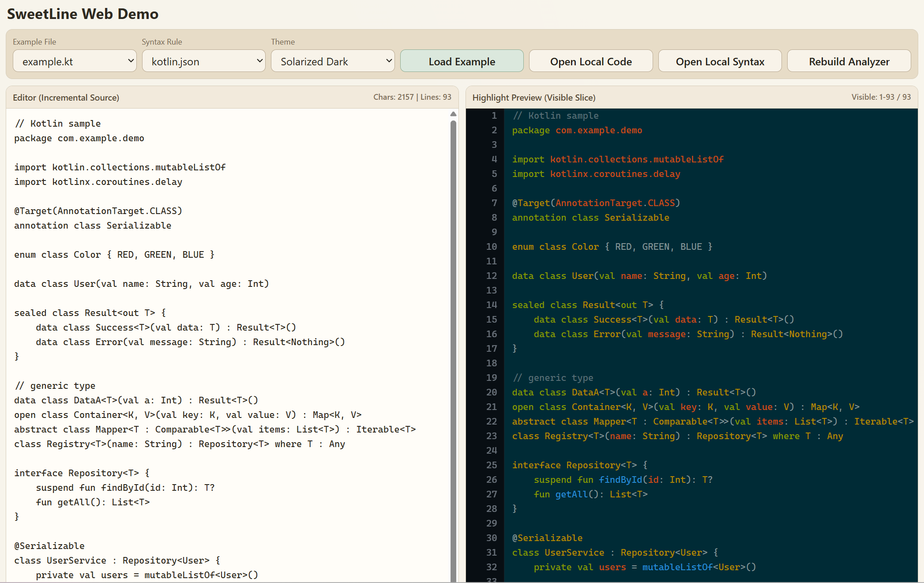Click the Editor (Incremental Source) panel title

[x=66, y=98]
